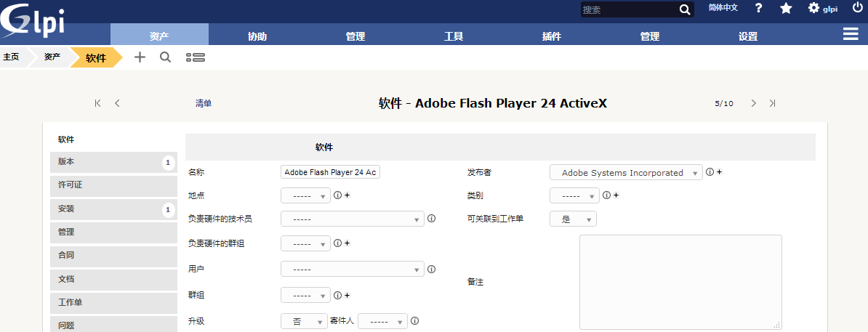This screenshot has width=868, height=332.
Task: Click inside the 备注 text area
Action: pos(680,282)
